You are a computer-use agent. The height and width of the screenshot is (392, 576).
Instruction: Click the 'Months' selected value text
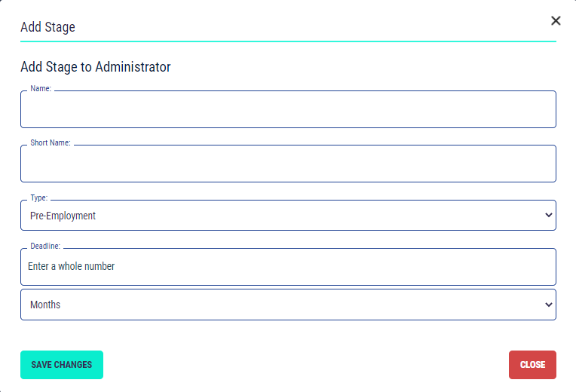click(45, 305)
